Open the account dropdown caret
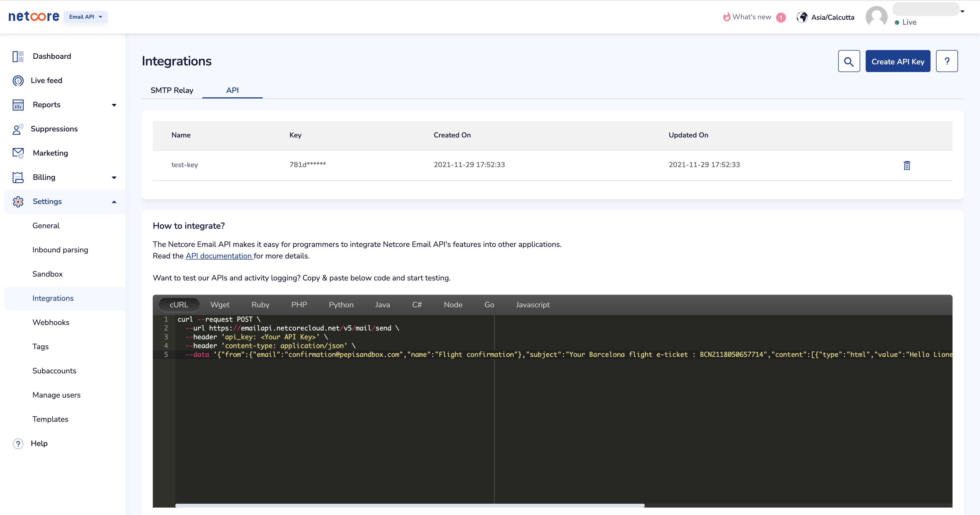Image resolution: width=980 pixels, height=515 pixels. pyautogui.click(x=962, y=12)
